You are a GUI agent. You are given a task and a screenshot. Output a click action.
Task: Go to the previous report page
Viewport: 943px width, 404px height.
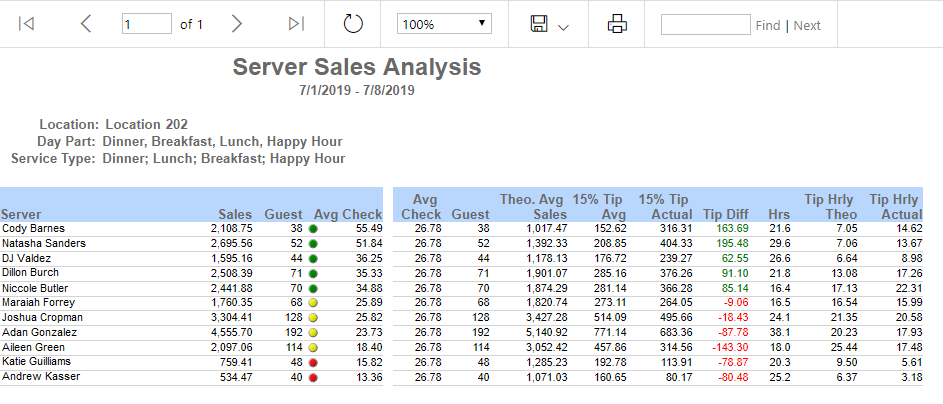coord(86,24)
